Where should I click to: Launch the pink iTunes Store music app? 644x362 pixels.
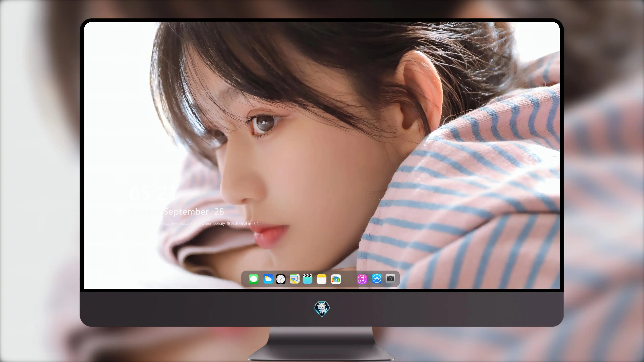(362, 279)
